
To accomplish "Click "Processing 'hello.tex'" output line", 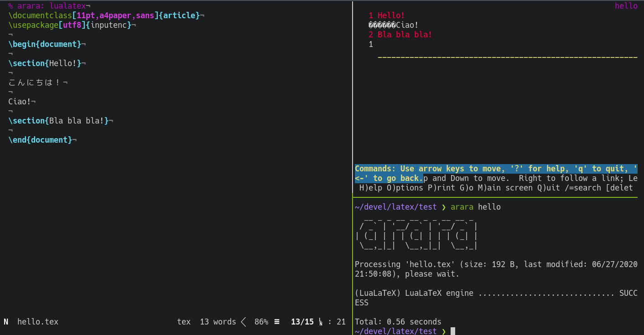I will (496, 264).
